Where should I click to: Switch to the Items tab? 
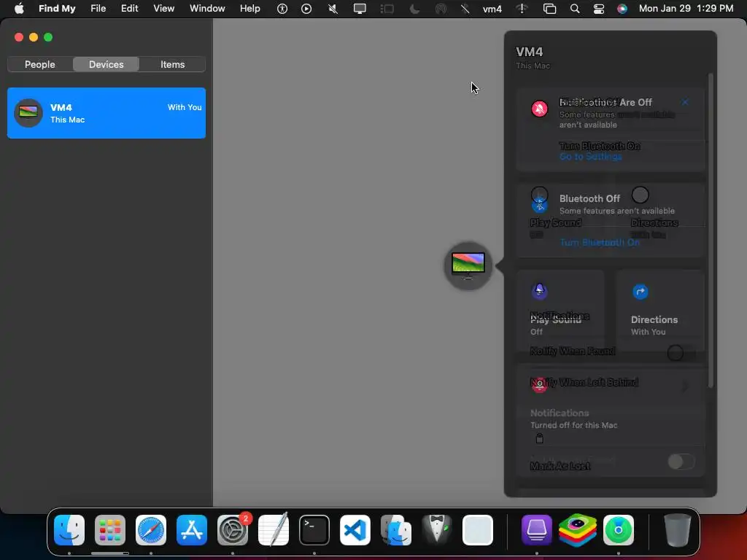(172, 64)
